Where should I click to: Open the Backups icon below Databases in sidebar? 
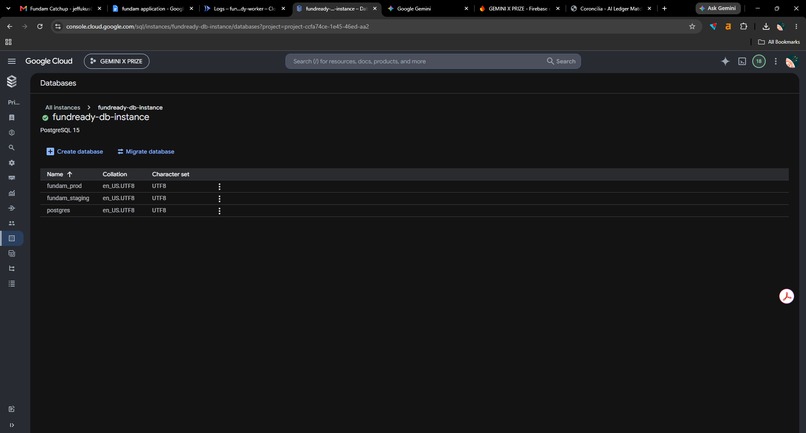coord(12,254)
